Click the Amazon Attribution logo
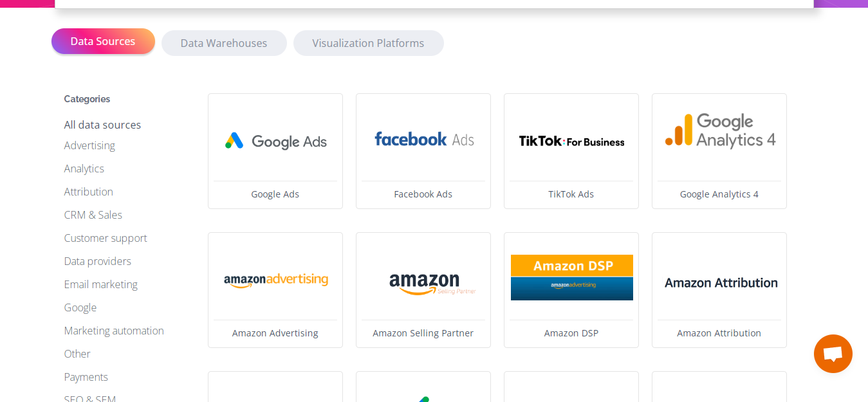Viewport: 868px width, 402px height. pos(721,283)
